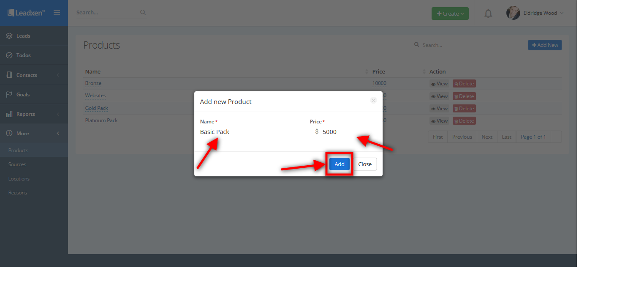Go to the First page
The height and width of the screenshot is (298, 644).
click(x=438, y=137)
